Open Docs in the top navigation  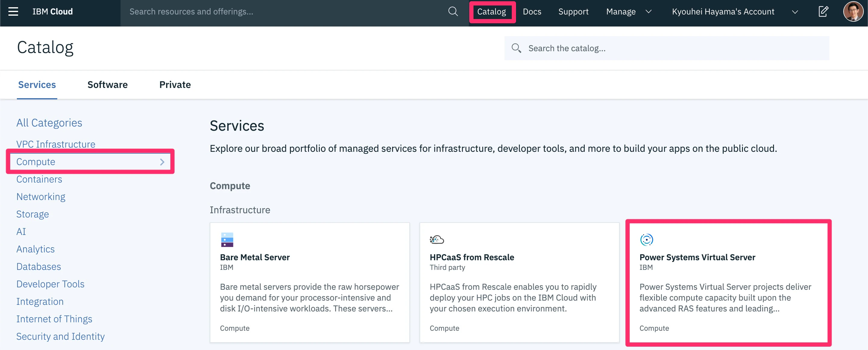[532, 12]
